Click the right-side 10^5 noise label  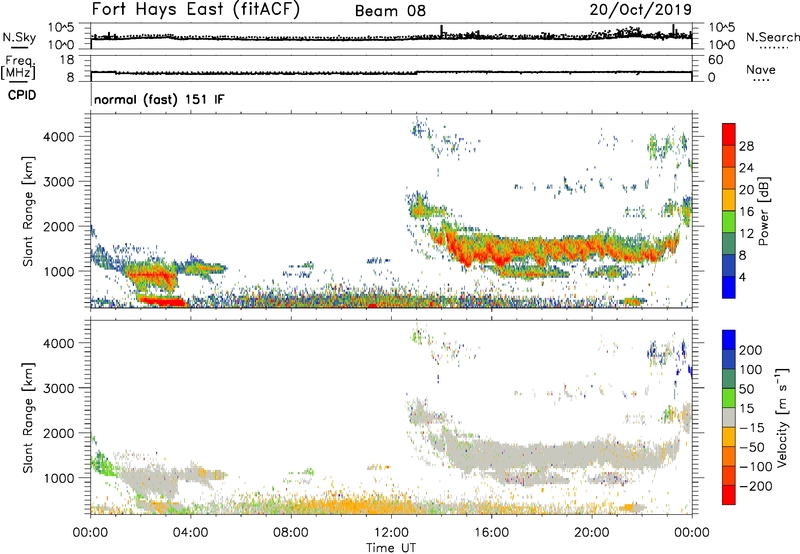point(722,28)
